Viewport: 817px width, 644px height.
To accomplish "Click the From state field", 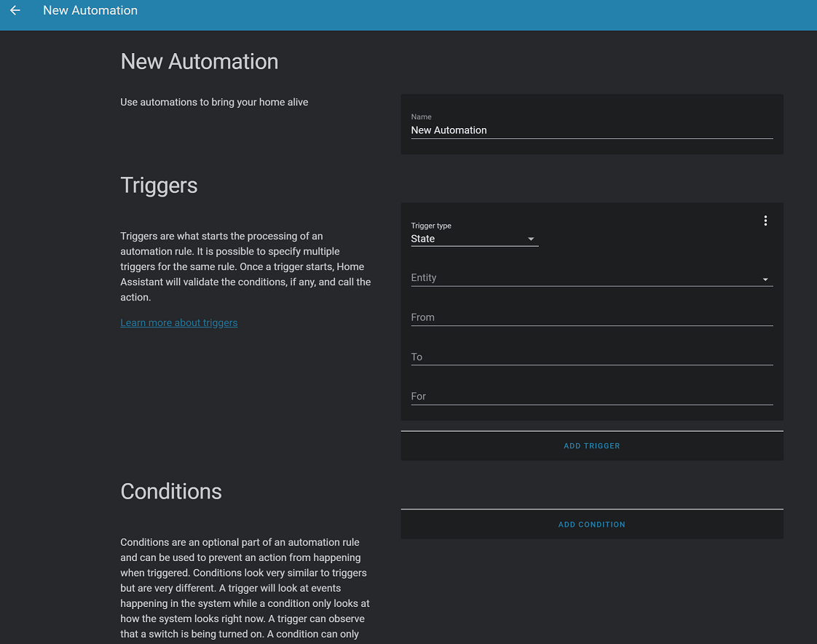I will [591, 317].
